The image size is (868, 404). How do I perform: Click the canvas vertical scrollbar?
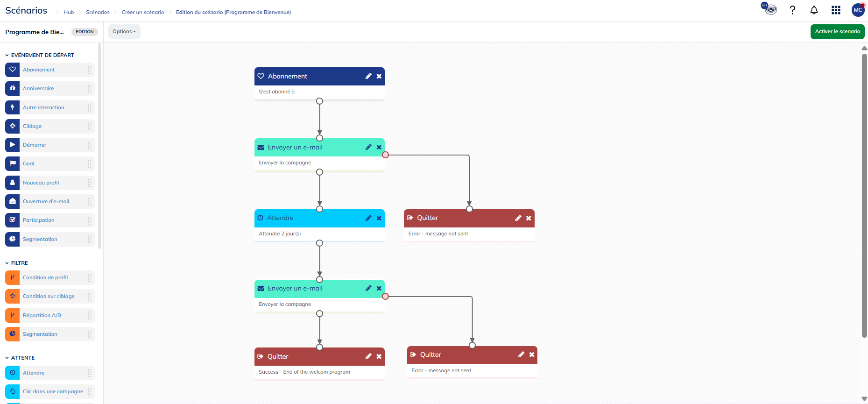point(864,196)
